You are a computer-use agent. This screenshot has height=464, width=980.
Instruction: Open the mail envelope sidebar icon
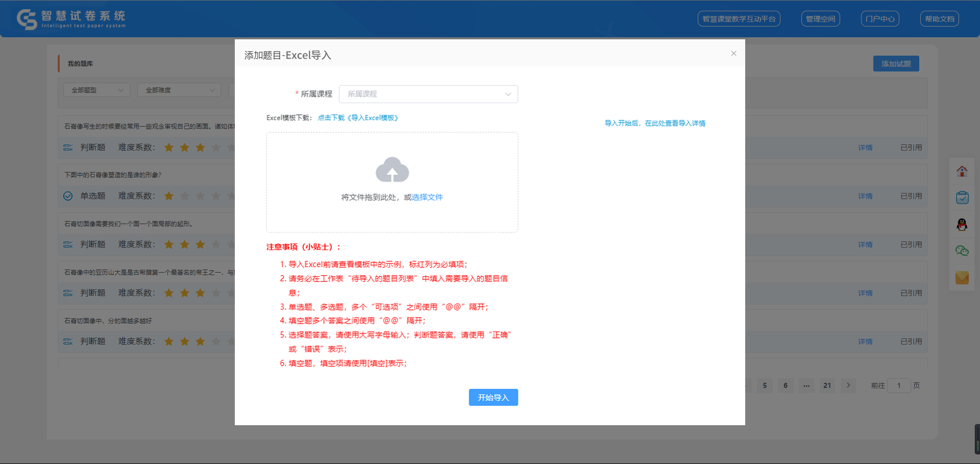pos(962,278)
